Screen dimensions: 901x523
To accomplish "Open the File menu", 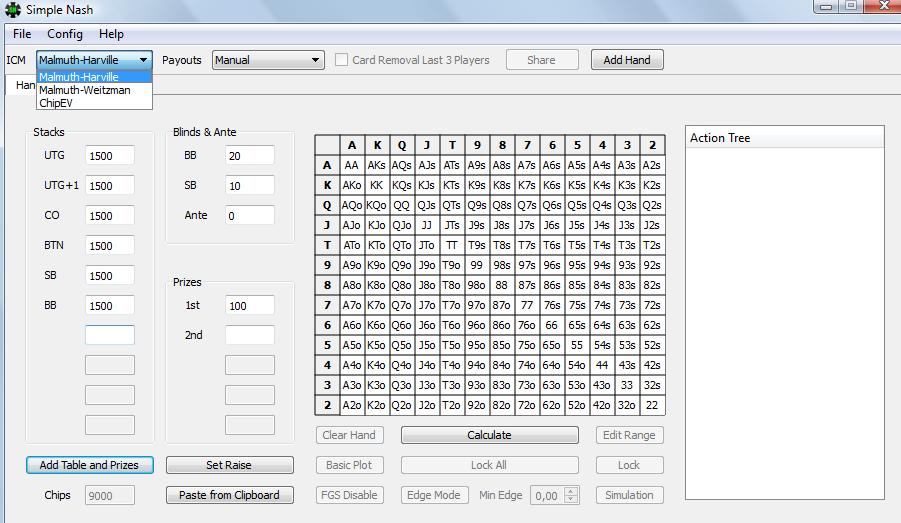I will [x=22, y=34].
